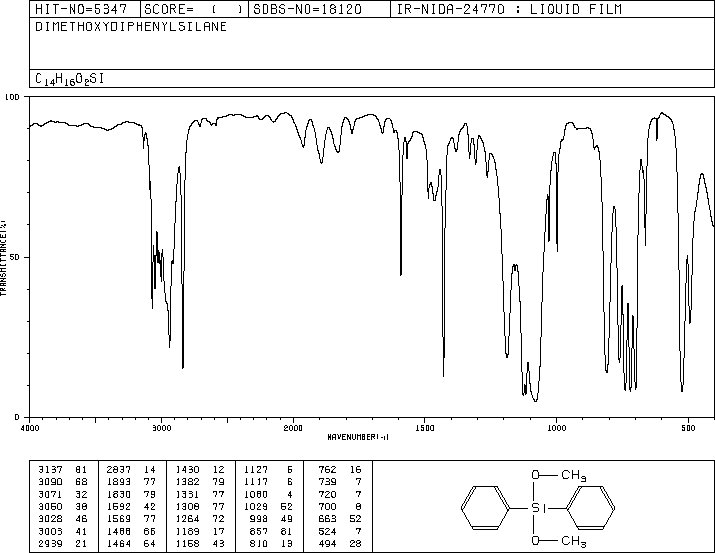Click the 3000 label on the wavenumber axis
The width and height of the screenshot is (715, 553).
pos(161,428)
